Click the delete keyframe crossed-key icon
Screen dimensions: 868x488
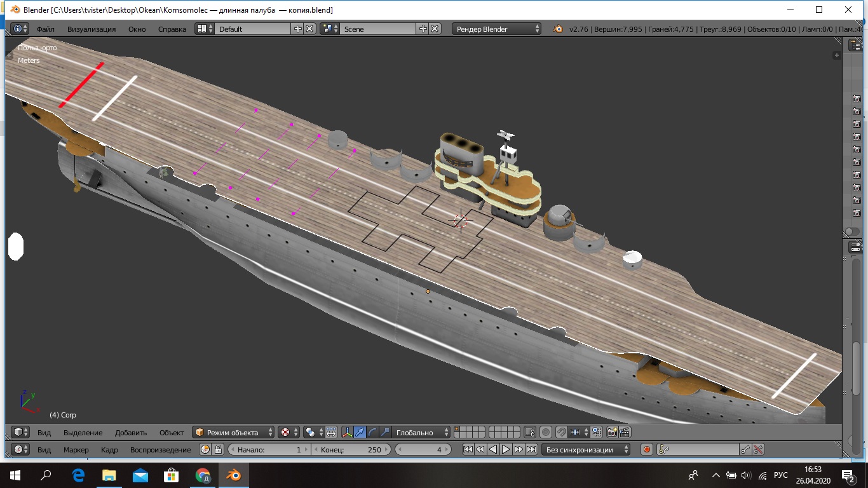coord(758,449)
